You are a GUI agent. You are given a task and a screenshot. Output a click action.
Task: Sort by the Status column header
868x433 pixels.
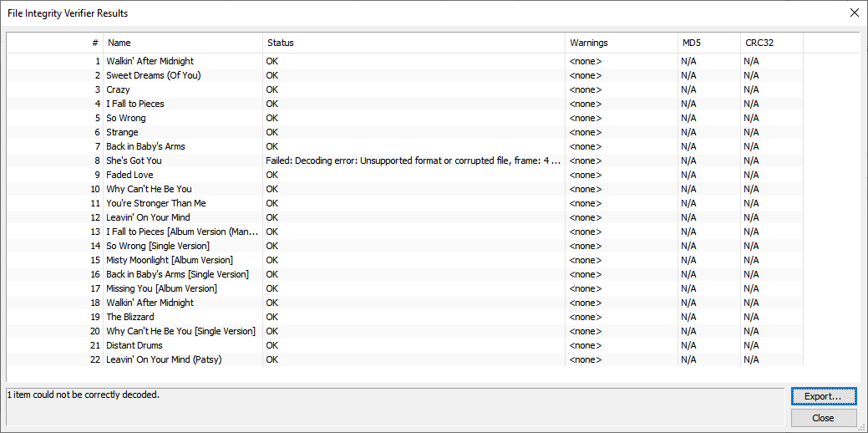tap(414, 43)
